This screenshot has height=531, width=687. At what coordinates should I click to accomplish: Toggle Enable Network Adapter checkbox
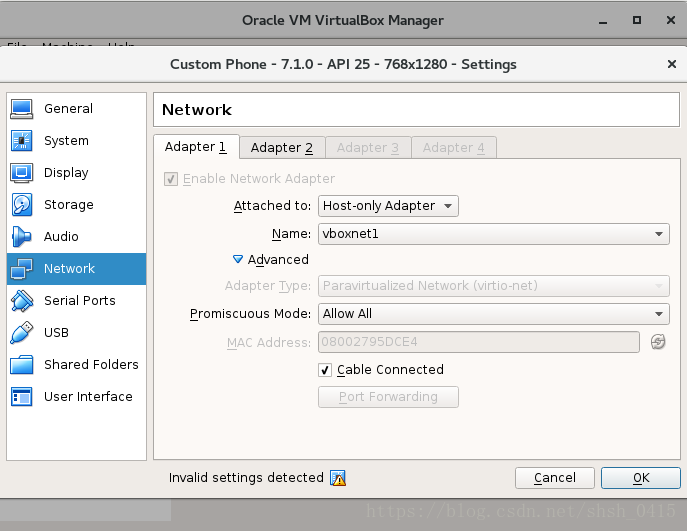tap(171, 179)
